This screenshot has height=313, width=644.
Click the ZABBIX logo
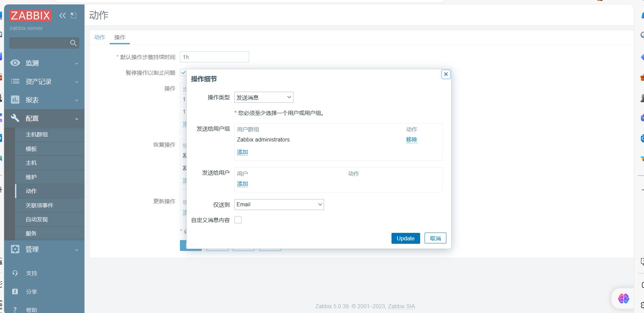30,16
